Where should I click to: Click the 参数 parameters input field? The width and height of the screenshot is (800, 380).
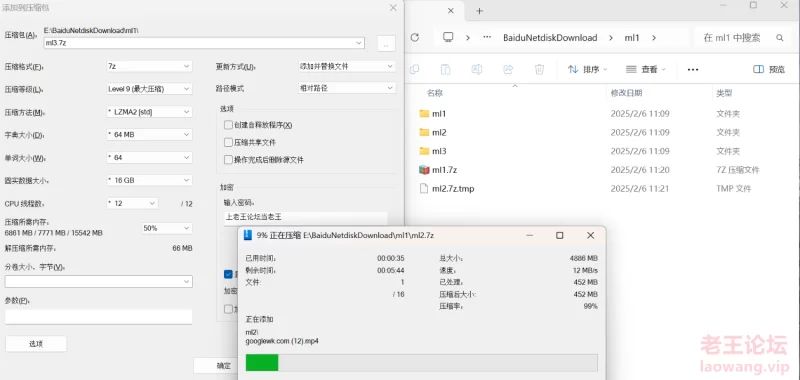(x=98, y=317)
